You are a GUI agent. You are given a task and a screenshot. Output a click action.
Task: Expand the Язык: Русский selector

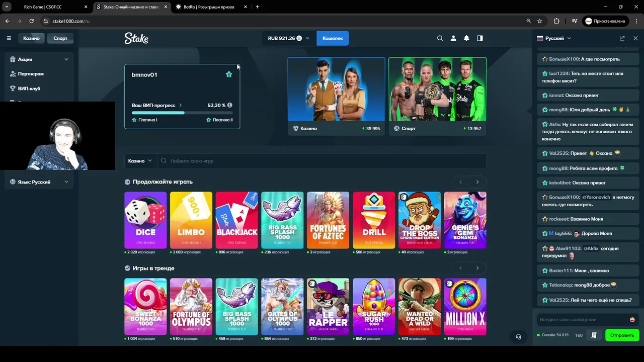click(x=39, y=182)
